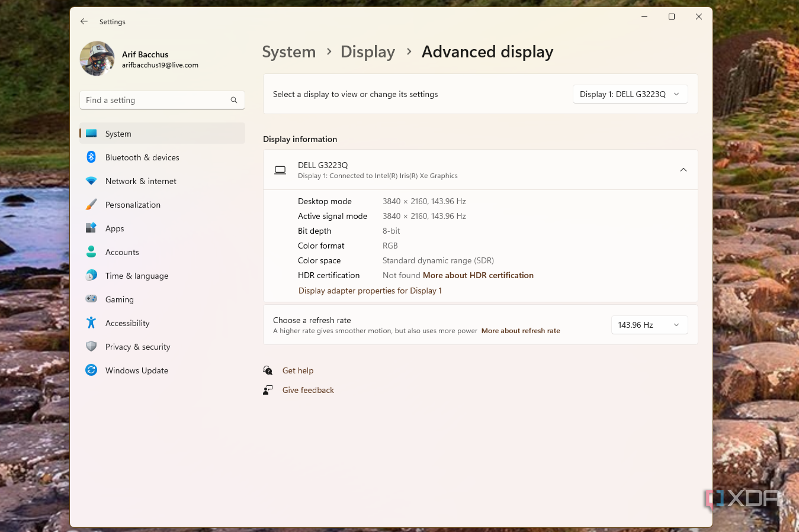Click the Accounts person icon
The width and height of the screenshot is (799, 532).
coord(91,252)
